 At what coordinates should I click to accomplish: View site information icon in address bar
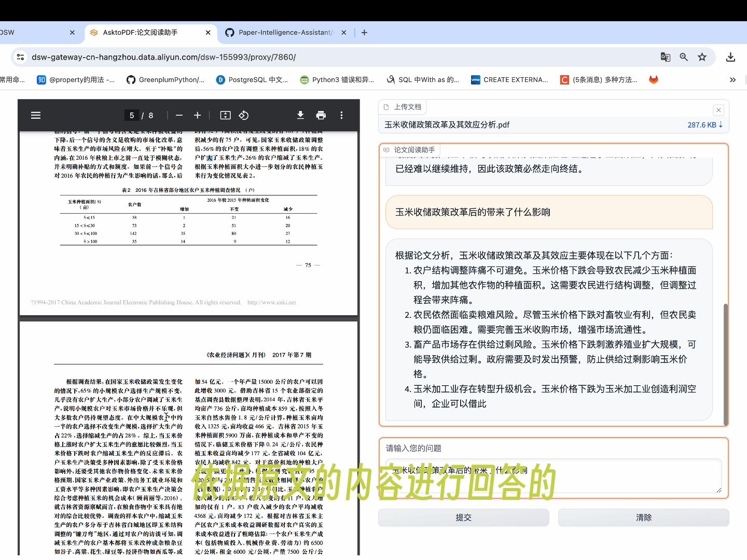[x=20, y=57]
